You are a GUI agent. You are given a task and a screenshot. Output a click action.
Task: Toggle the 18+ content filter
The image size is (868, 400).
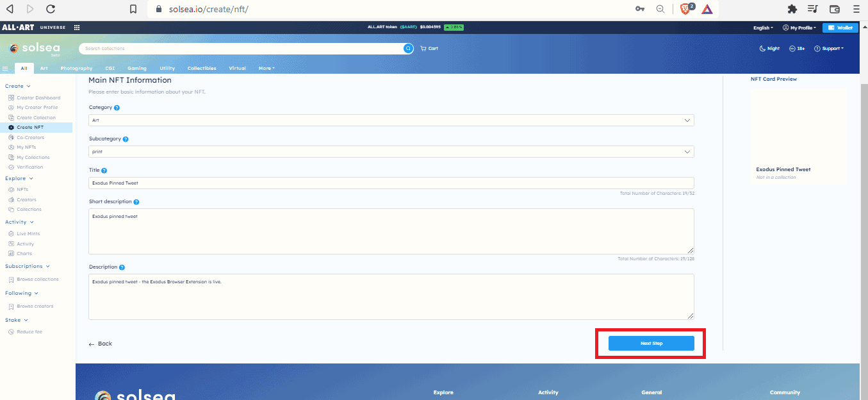pyautogui.click(x=797, y=49)
